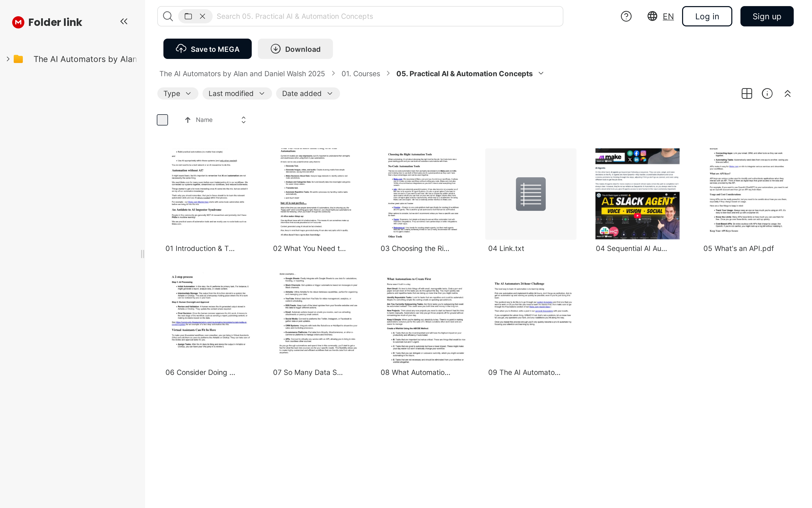Open the Date added filter dropdown
Image resolution: width=812 pixels, height=508 pixels.
tap(308, 93)
